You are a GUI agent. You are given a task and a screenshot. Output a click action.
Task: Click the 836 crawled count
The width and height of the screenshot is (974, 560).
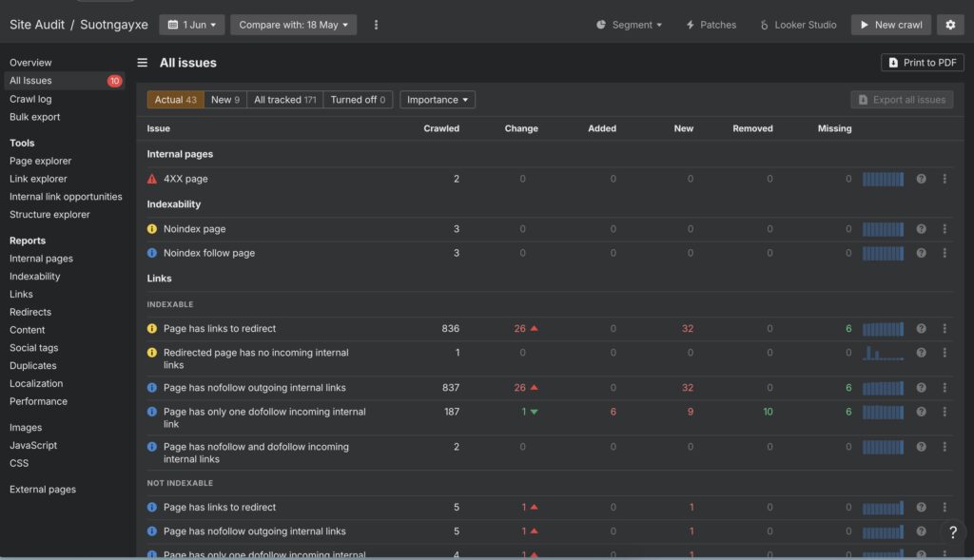coord(450,328)
